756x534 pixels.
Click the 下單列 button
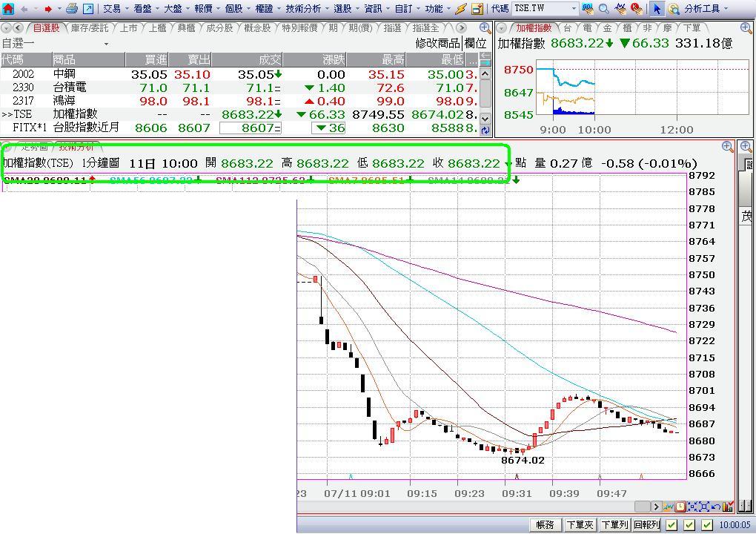coord(614,525)
